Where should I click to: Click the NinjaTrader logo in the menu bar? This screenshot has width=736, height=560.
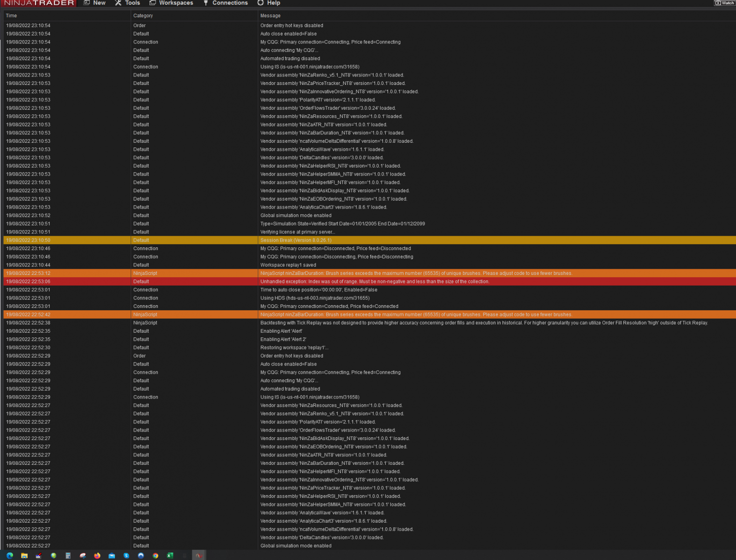click(x=39, y=3)
